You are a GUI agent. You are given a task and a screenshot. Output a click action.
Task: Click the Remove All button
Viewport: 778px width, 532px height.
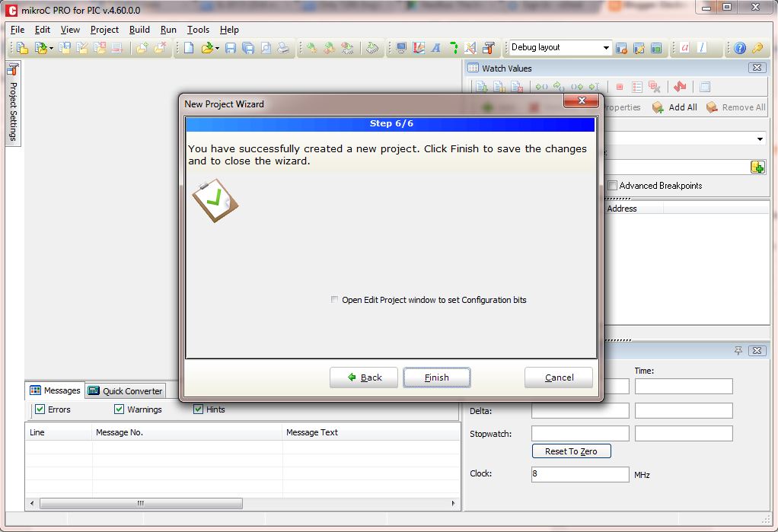(736, 107)
